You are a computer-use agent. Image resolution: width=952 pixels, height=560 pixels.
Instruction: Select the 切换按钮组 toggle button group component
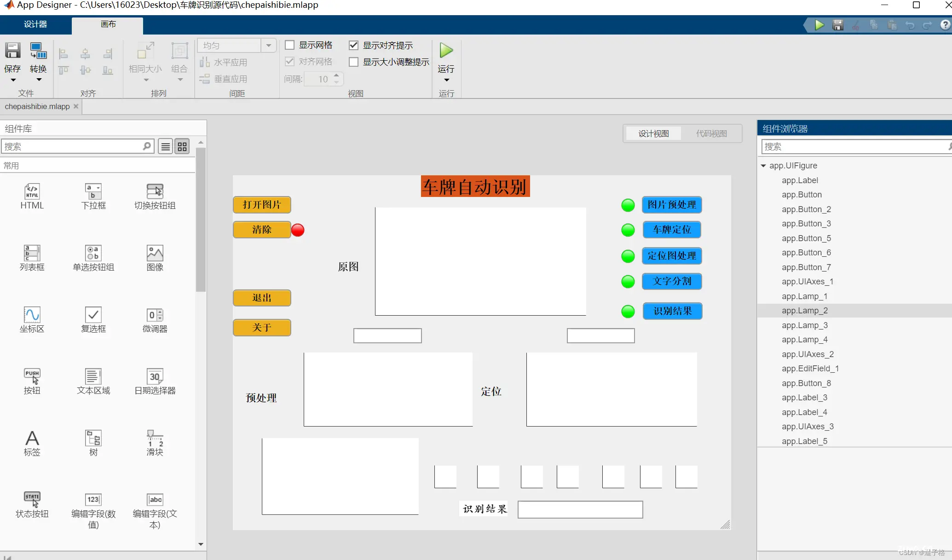[x=155, y=196]
